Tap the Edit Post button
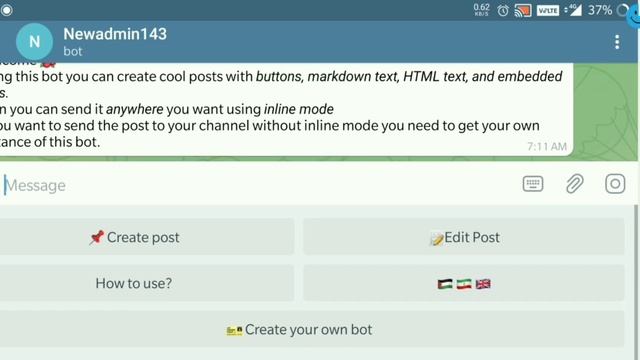 tap(464, 237)
